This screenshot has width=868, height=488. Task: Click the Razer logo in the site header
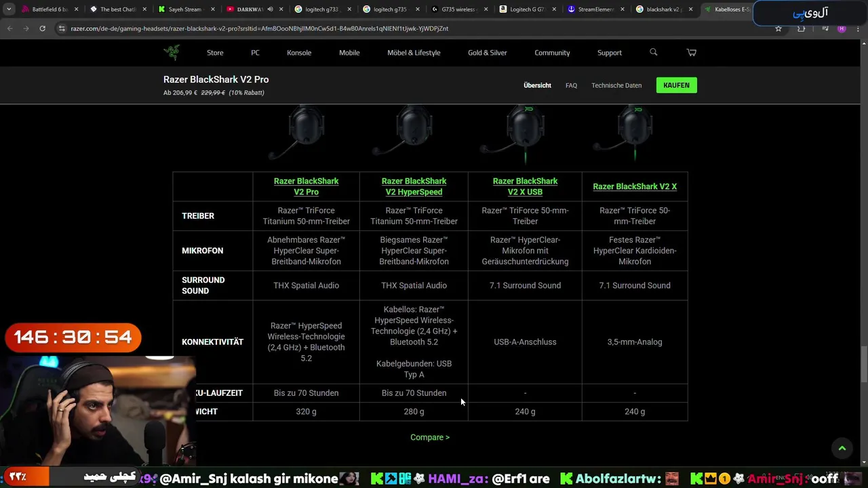[x=172, y=52]
